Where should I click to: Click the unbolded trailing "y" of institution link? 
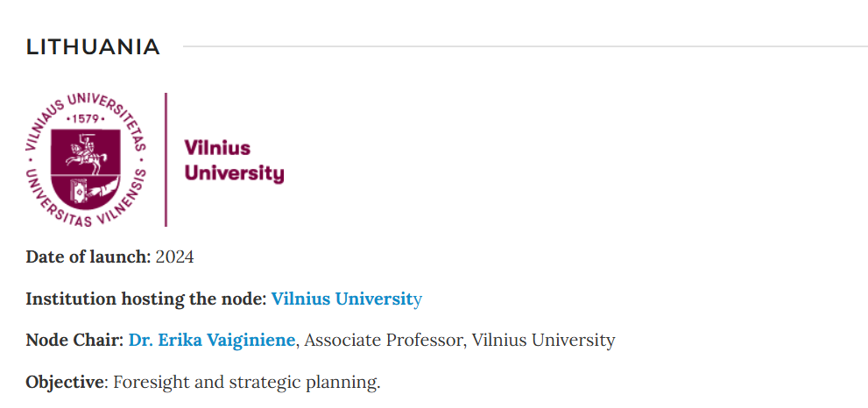(418, 299)
